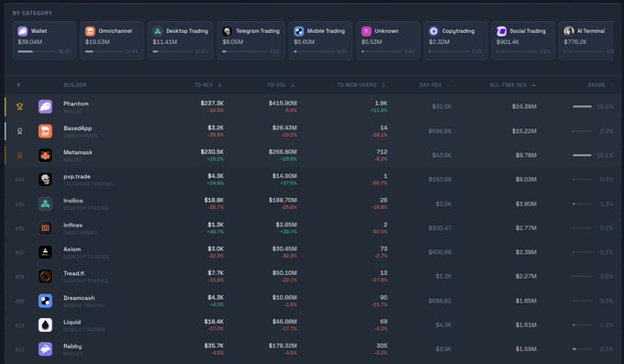Click the Mobile Trading category icon
624x364 pixels.
click(x=299, y=31)
